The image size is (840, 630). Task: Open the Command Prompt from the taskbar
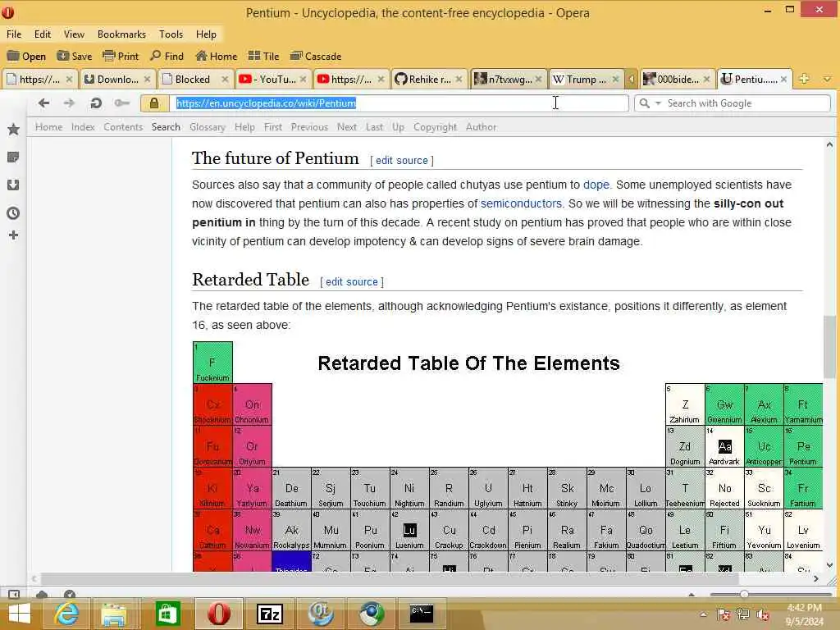pyautogui.click(x=422, y=614)
